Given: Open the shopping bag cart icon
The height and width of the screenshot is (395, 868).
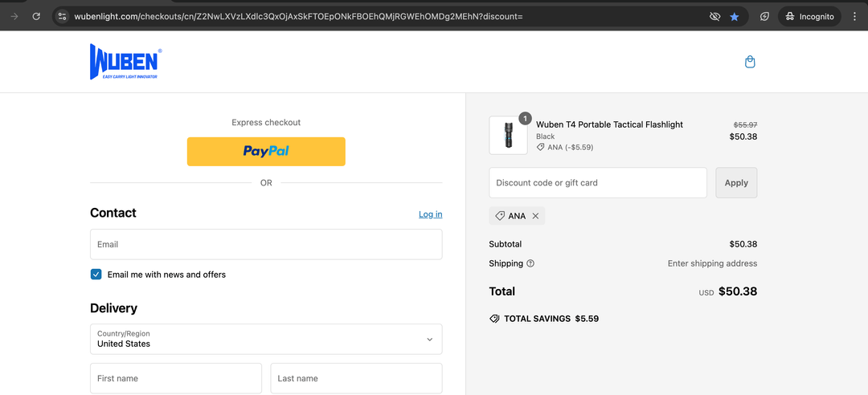Looking at the screenshot, I should [x=750, y=62].
